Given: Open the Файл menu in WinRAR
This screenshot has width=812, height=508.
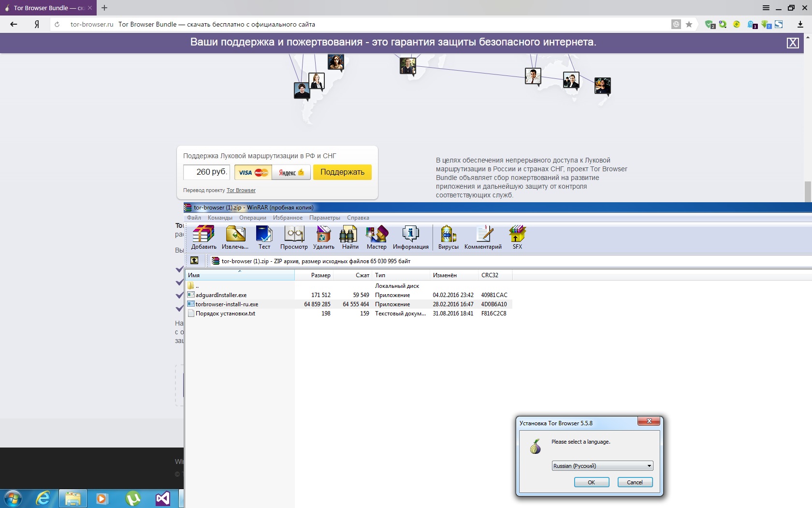Looking at the screenshot, I should (194, 218).
